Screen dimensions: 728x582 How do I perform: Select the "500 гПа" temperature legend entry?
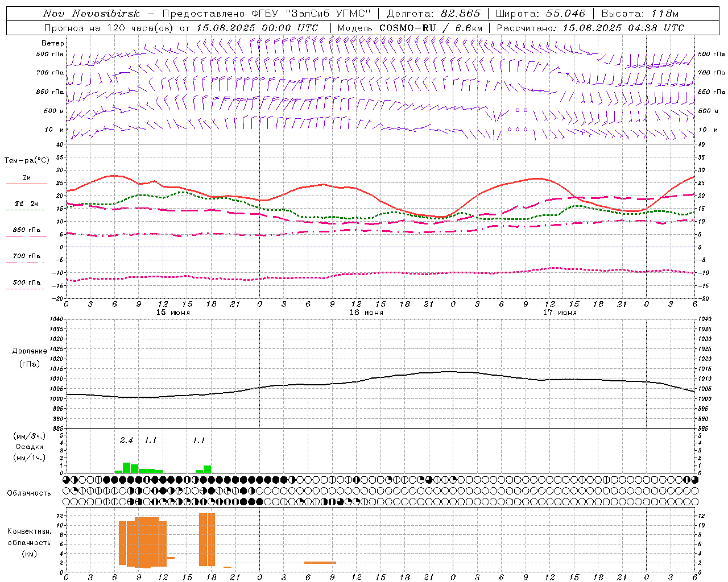coord(27,282)
